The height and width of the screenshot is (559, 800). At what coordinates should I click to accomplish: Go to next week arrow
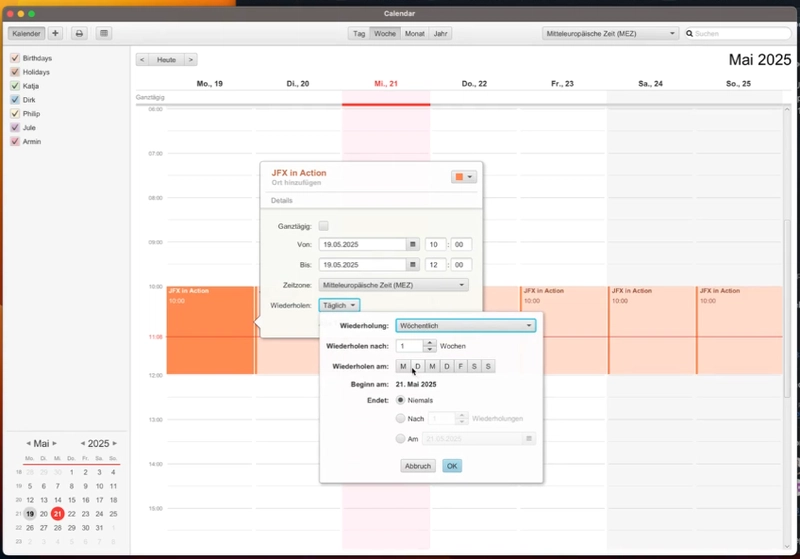pos(191,60)
